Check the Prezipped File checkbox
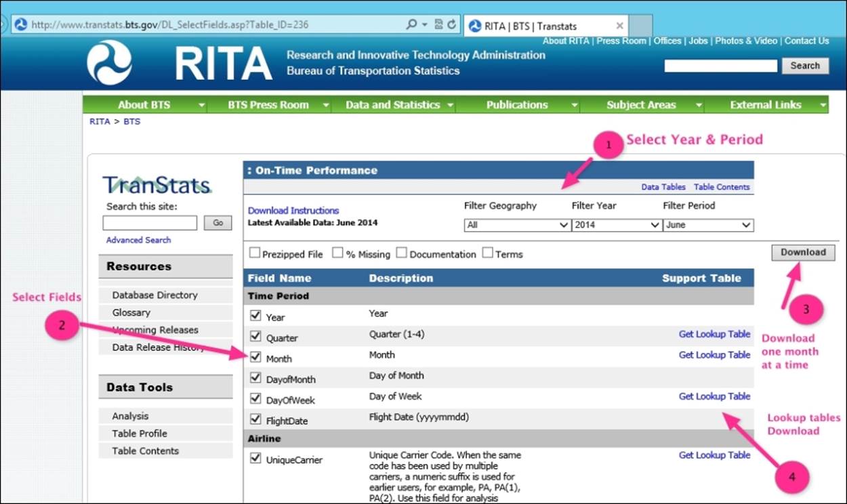The height and width of the screenshot is (504, 847). tap(255, 253)
